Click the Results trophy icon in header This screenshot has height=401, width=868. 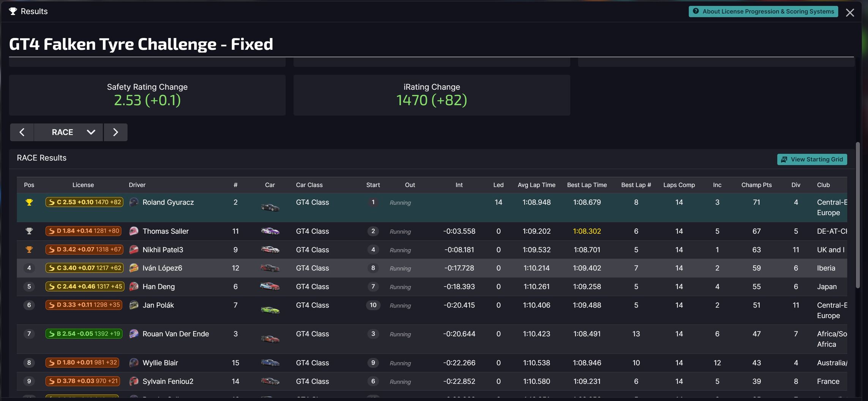click(x=13, y=11)
